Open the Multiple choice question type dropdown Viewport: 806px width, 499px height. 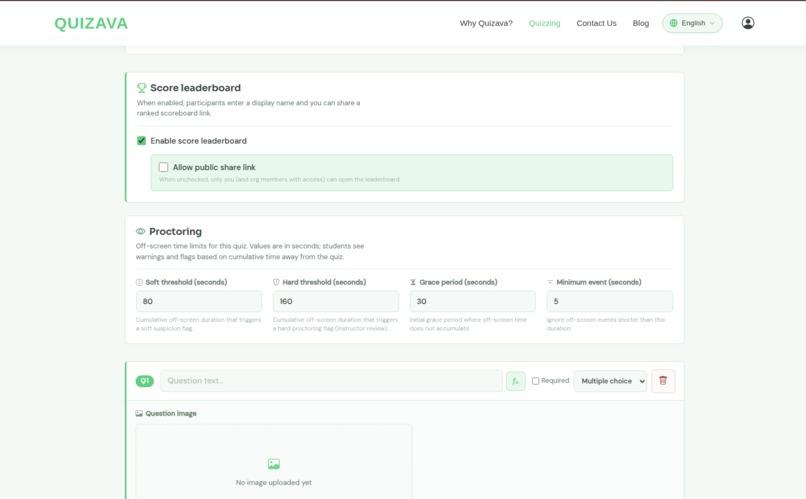pyautogui.click(x=610, y=381)
